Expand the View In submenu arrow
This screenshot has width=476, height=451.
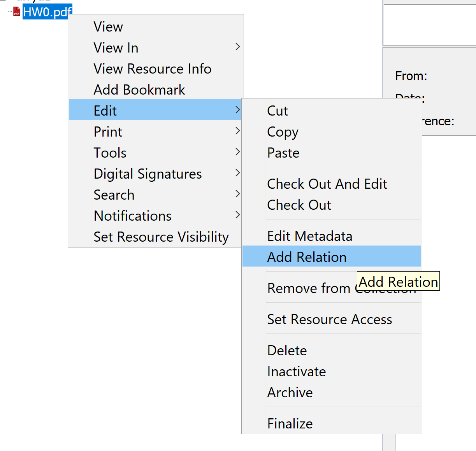(x=237, y=47)
